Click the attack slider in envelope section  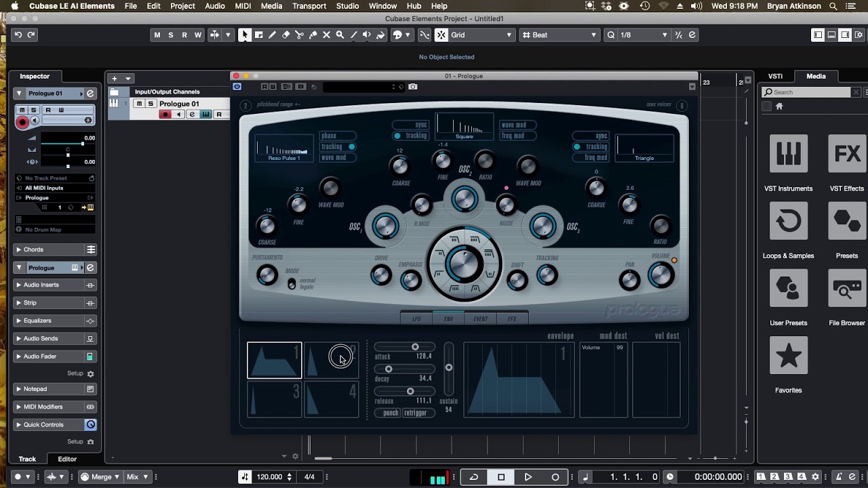point(405,347)
